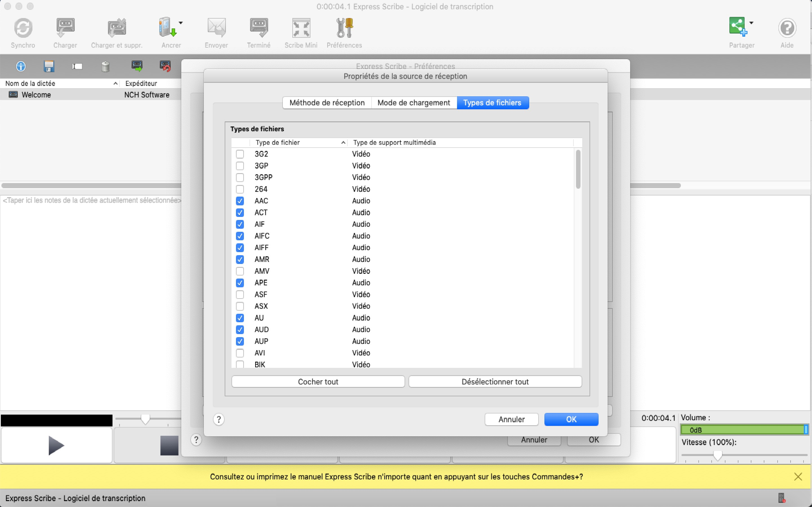Uncheck the AAC file type
Image resolution: width=812 pixels, height=507 pixels.
240,201
